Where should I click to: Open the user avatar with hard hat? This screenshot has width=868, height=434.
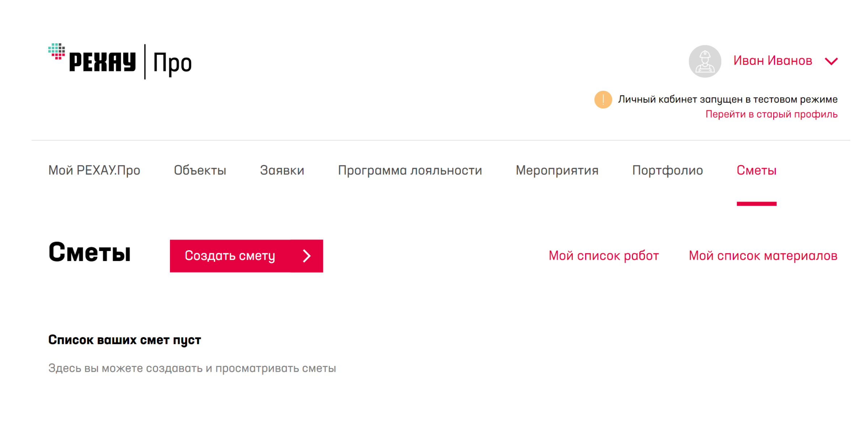pyautogui.click(x=705, y=61)
